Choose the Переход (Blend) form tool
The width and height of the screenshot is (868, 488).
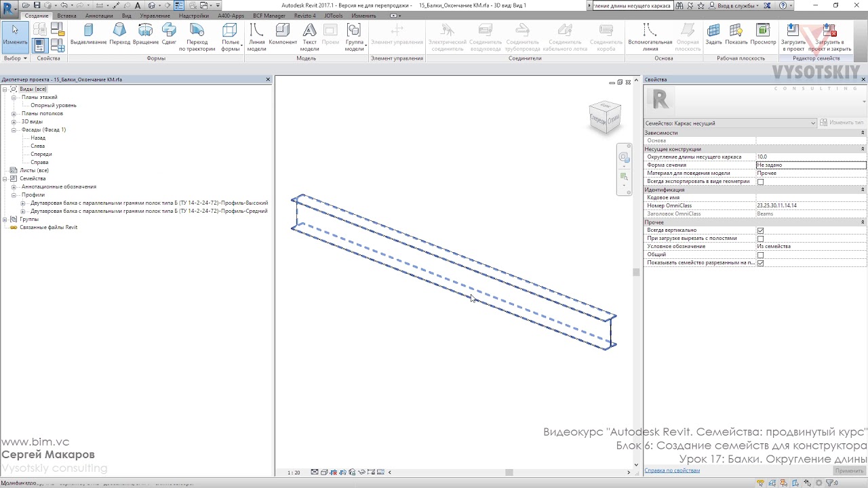119,35
